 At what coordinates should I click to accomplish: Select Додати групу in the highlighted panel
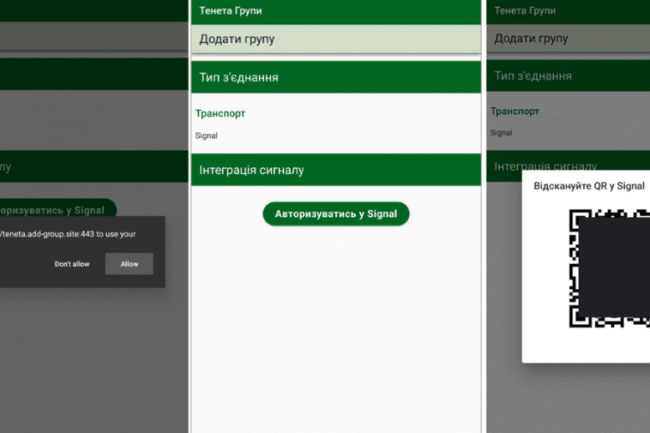coord(336,39)
